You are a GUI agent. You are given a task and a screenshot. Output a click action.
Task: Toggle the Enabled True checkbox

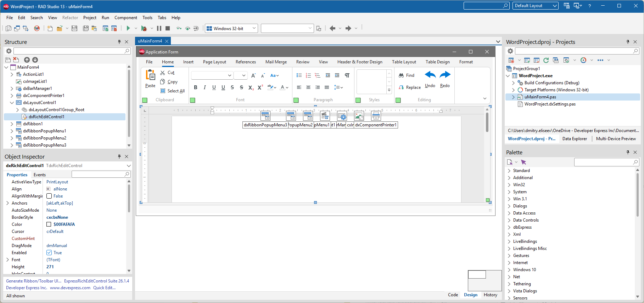(x=49, y=253)
